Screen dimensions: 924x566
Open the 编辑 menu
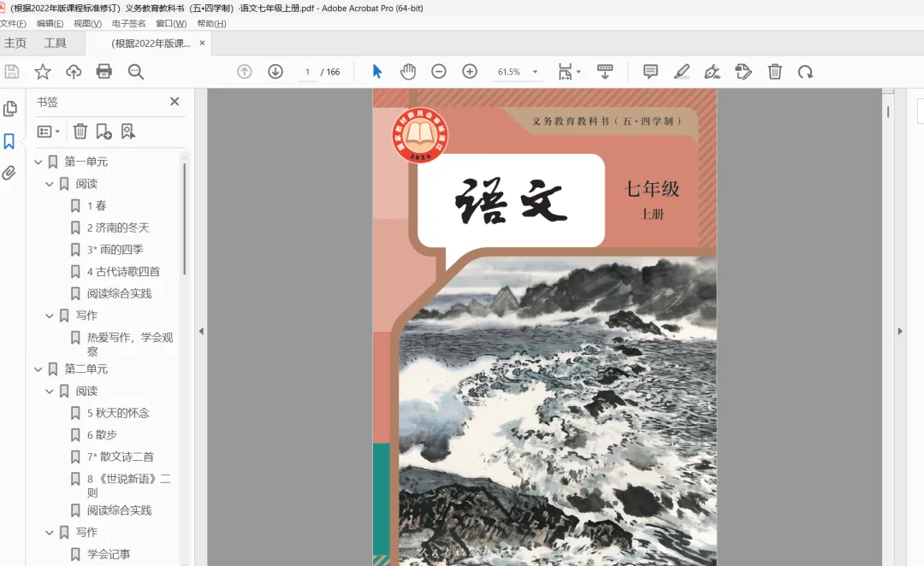50,24
